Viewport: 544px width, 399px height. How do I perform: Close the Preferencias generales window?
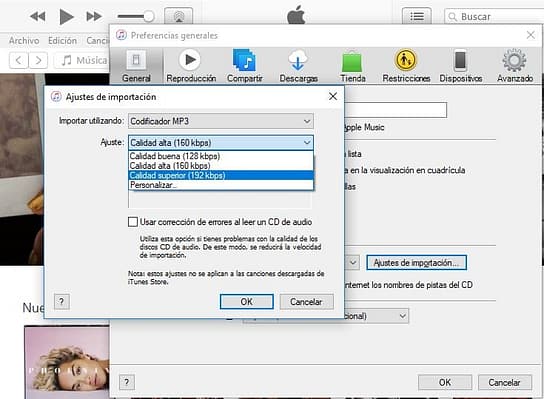[x=530, y=35]
